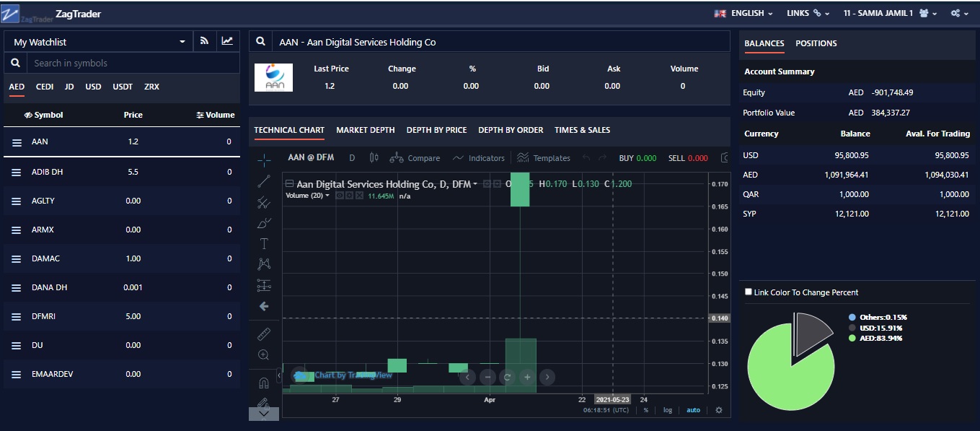Toggle the magnet mode tool
This screenshot has width=980, height=431.
pos(264,383)
